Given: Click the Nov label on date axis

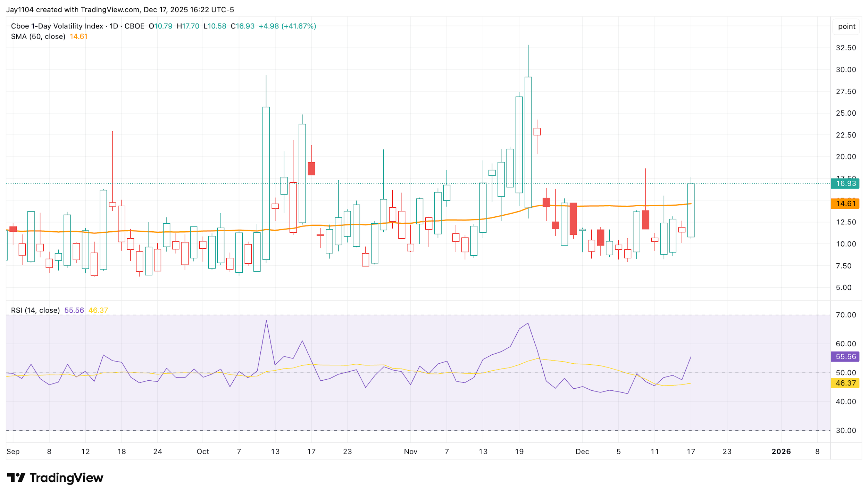Looking at the screenshot, I should click(410, 452).
